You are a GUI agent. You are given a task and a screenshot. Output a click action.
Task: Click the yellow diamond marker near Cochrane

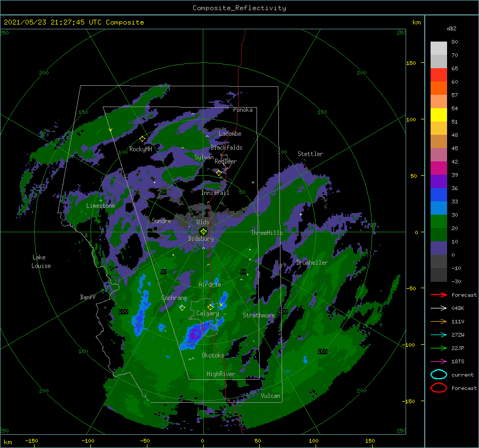(182, 307)
